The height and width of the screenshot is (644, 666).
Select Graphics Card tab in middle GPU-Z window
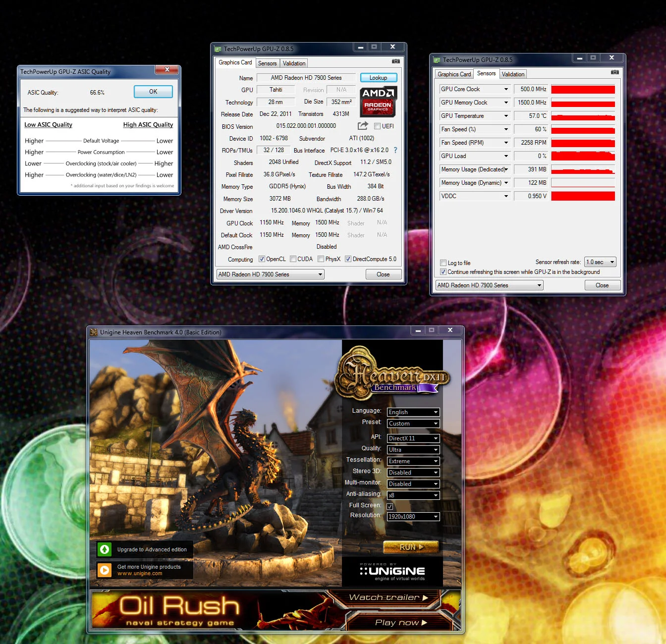pyautogui.click(x=235, y=62)
